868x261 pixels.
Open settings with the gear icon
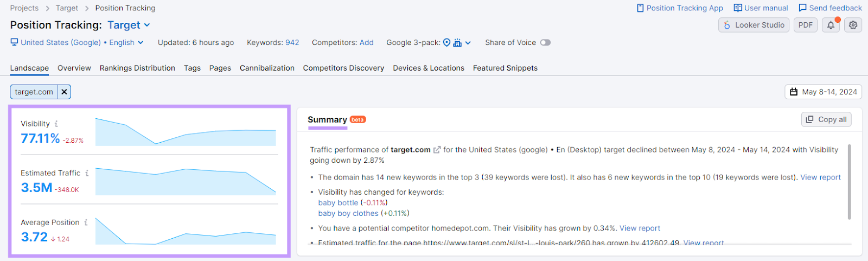click(x=853, y=25)
